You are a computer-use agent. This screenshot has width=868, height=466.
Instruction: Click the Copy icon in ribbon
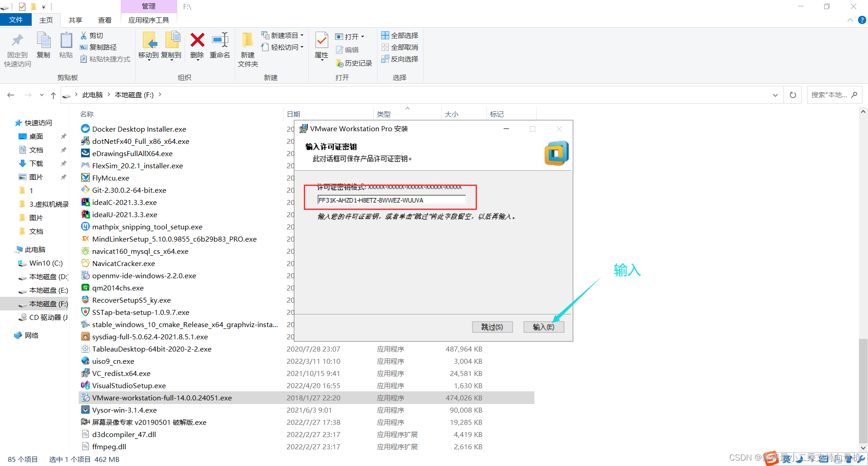[43, 41]
